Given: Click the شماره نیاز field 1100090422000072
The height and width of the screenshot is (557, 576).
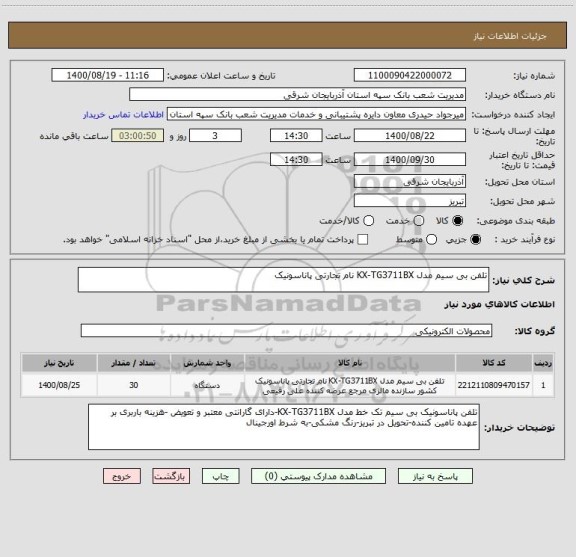Looking at the screenshot, I should pos(410,75).
